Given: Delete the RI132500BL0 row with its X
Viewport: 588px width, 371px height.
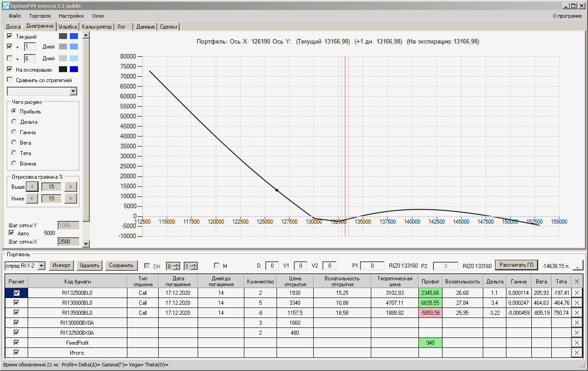Looking at the screenshot, I should pos(577,293).
